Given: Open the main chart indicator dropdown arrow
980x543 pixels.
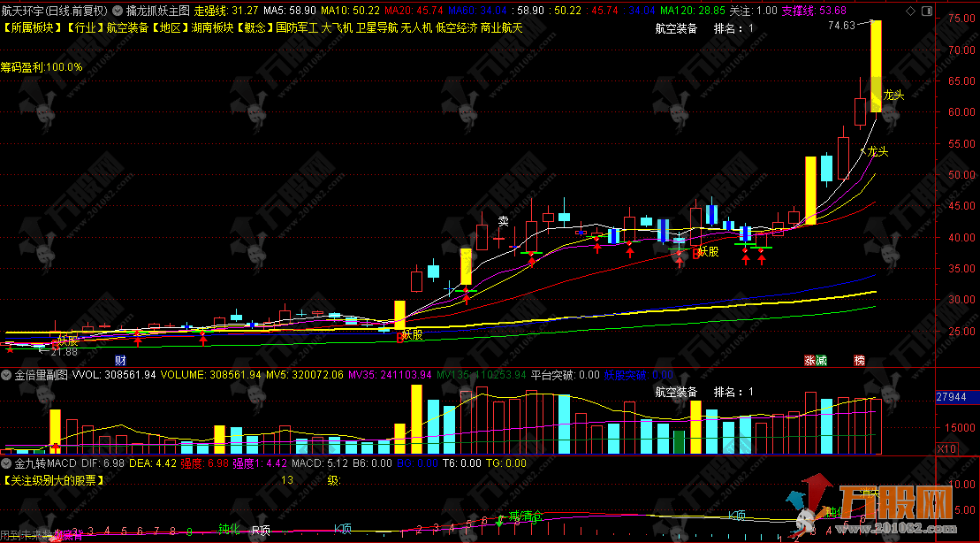Looking at the screenshot, I should (118, 11).
